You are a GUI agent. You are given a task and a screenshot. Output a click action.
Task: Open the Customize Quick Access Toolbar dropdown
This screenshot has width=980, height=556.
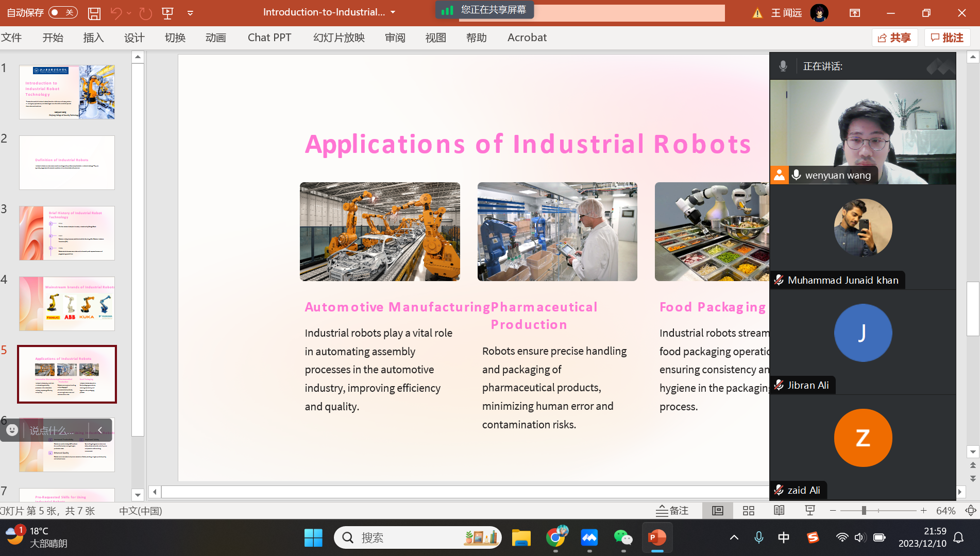tap(190, 13)
